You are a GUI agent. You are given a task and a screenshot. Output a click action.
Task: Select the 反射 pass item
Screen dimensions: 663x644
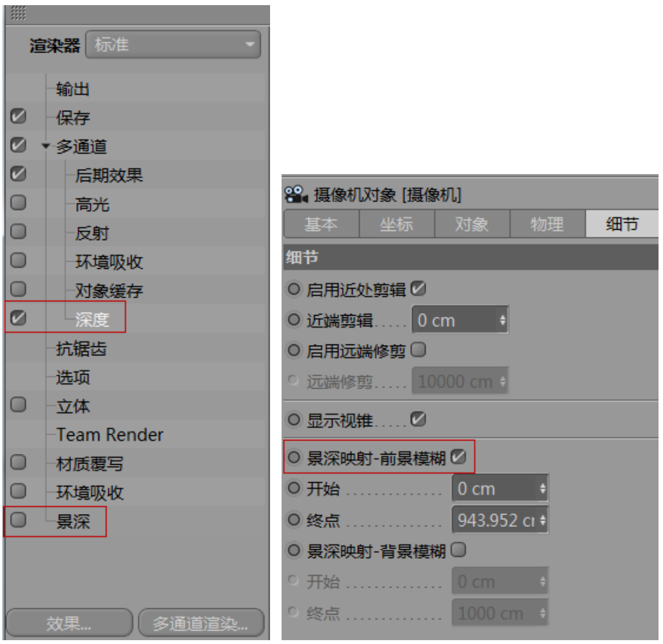(92, 233)
